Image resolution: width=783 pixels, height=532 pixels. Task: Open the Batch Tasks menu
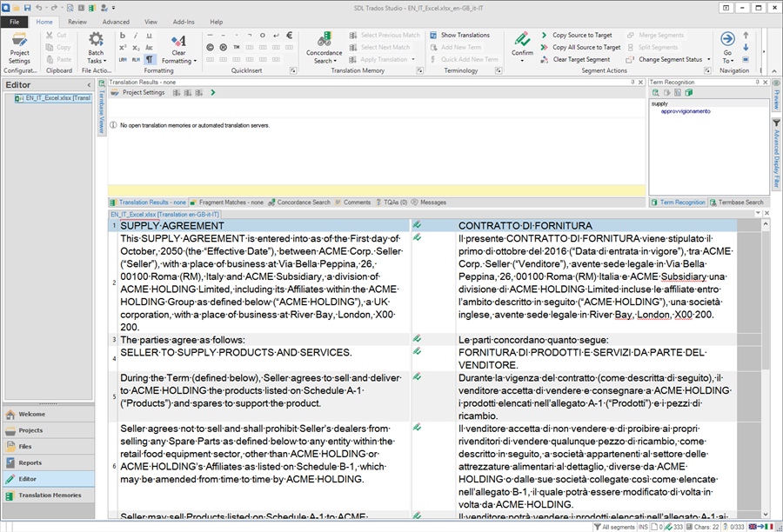pyautogui.click(x=96, y=48)
